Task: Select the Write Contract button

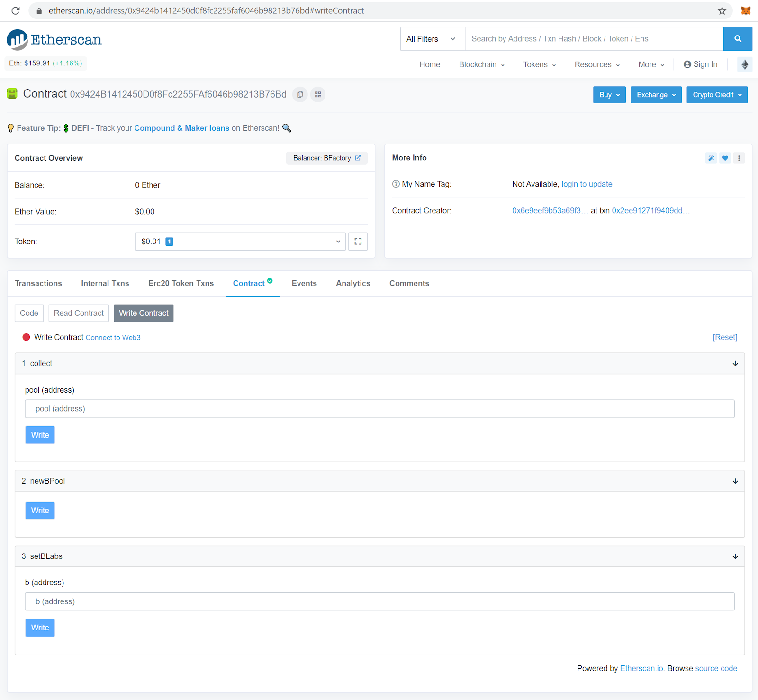Action: [144, 313]
